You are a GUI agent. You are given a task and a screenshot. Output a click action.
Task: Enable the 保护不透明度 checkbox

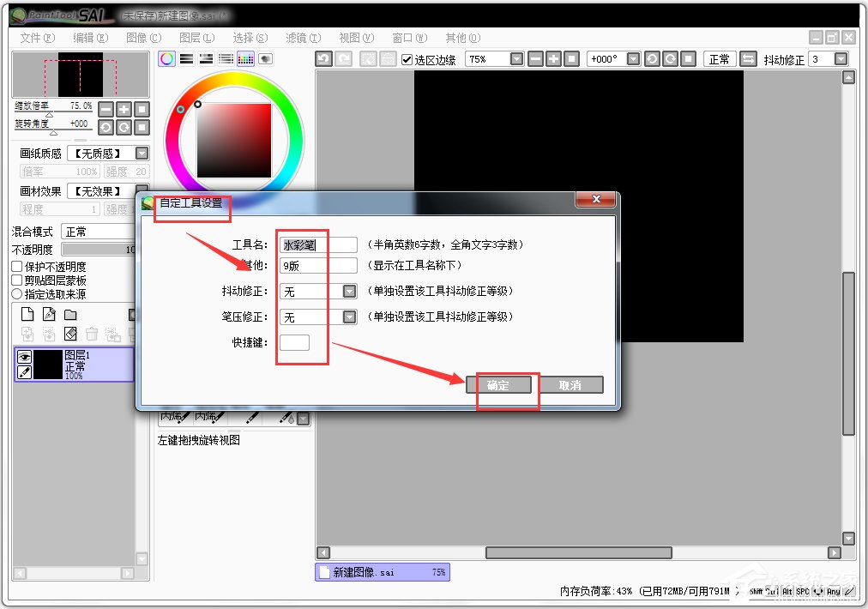pyautogui.click(x=15, y=267)
